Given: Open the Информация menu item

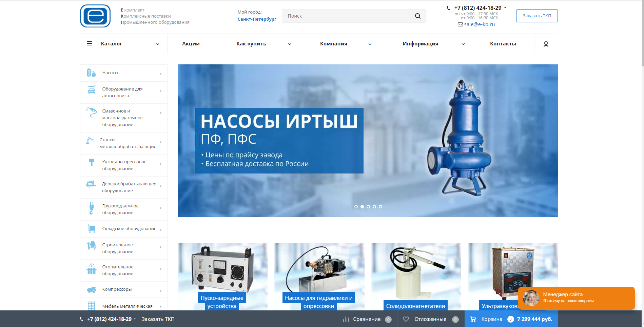Looking at the screenshot, I should pyautogui.click(x=421, y=44).
